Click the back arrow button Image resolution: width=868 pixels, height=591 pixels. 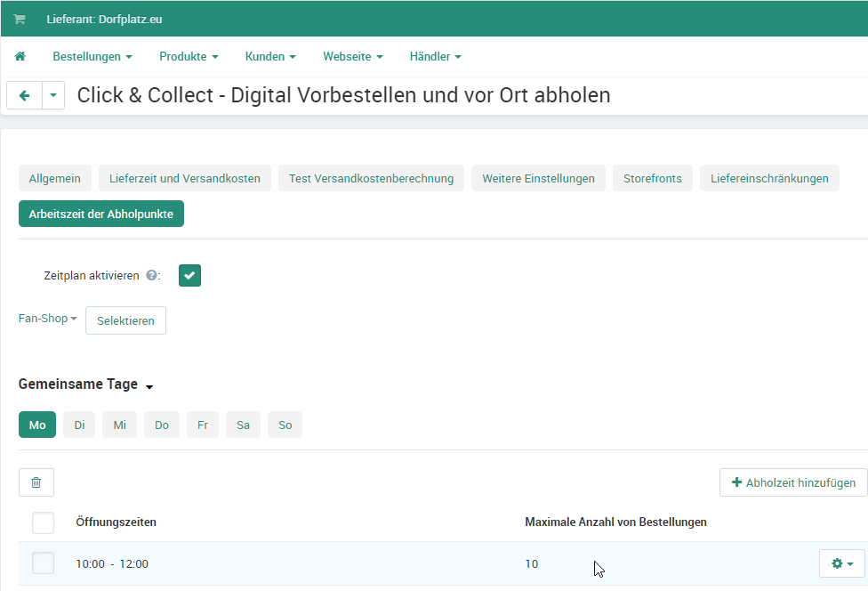click(x=24, y=95)
